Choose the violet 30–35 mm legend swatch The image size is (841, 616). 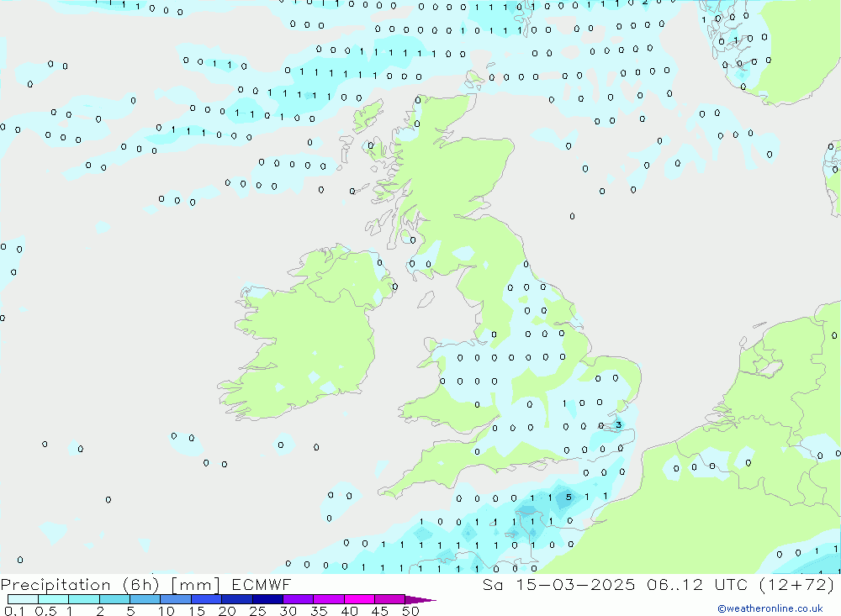[298, 599]
